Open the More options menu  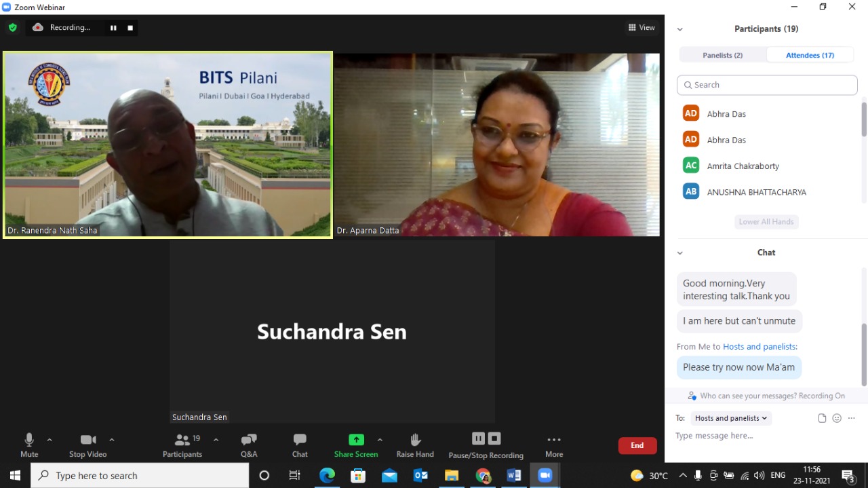[x=554, y=446]
